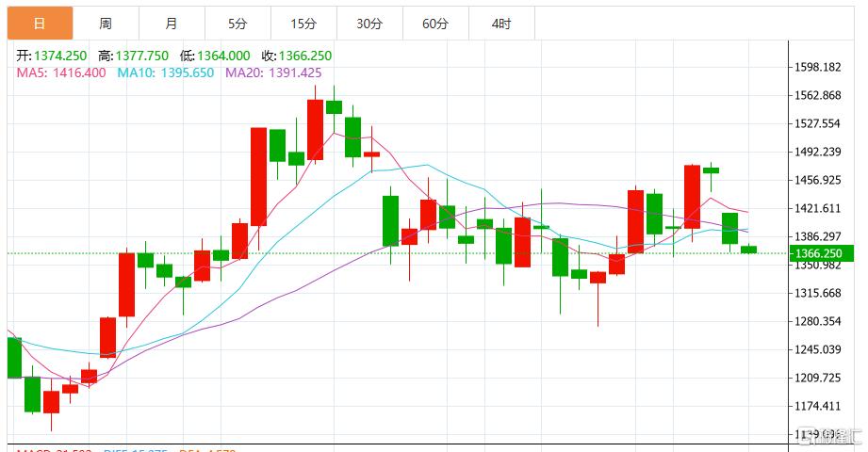Click the high price value 1377.750
Screen dimensions: 868x452
click(141, 56)
